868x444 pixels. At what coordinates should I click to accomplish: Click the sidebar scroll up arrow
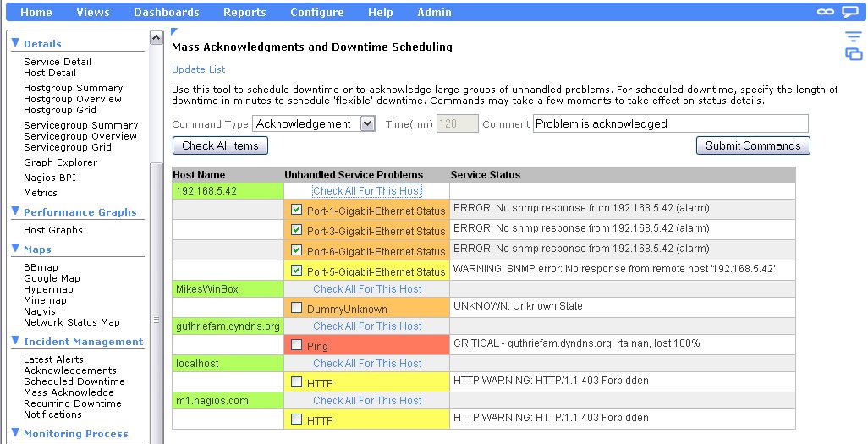click(x=157, y=38)
